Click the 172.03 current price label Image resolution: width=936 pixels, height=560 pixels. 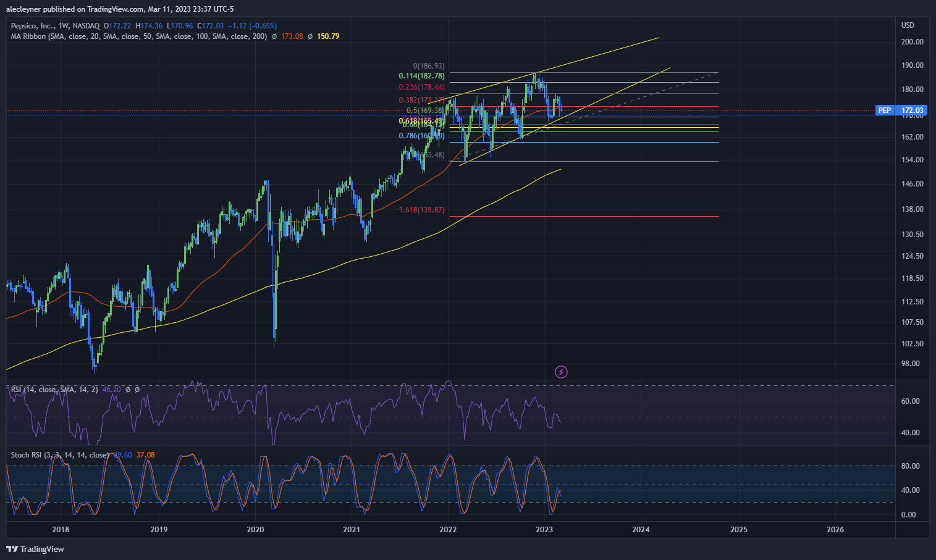coord(912,111)
